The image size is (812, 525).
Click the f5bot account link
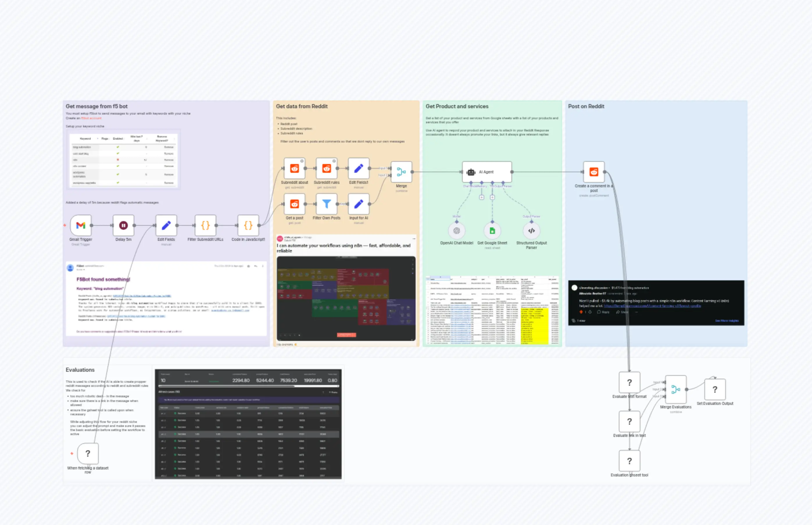pos(91,118)
